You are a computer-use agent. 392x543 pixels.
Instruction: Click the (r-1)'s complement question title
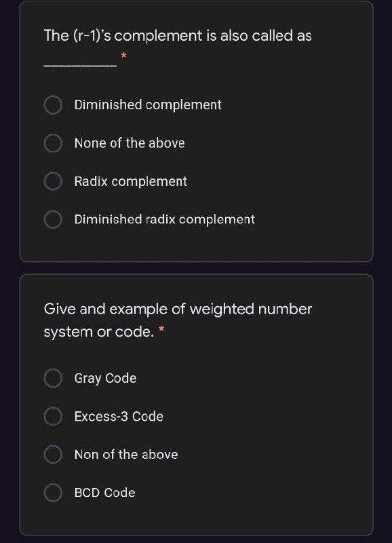tap(178, 35)
